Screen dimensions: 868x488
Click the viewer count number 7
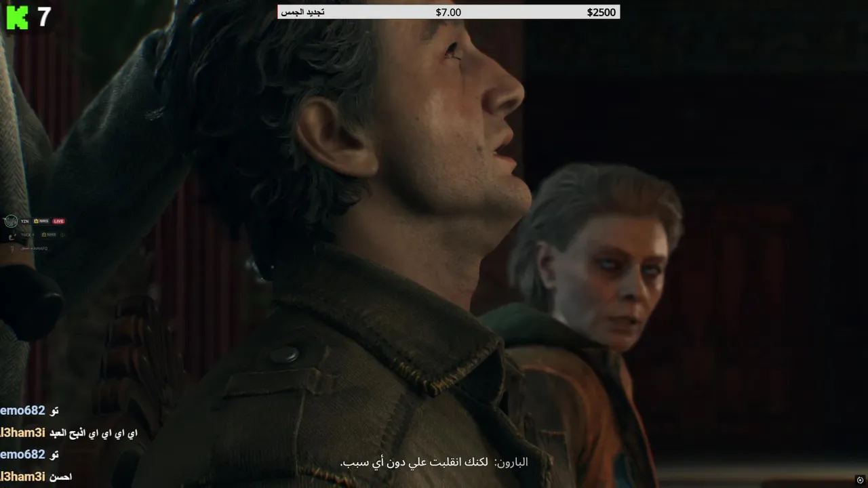44,17
